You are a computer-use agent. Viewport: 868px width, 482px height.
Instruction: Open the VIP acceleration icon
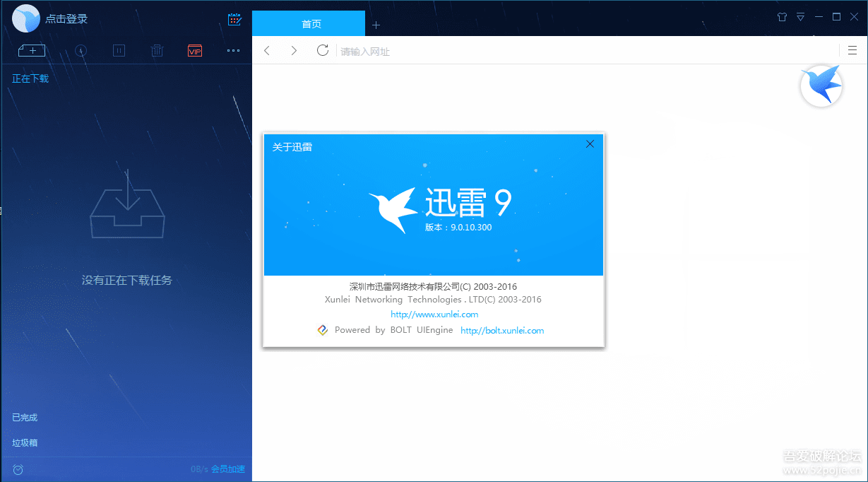pos(195,50)
